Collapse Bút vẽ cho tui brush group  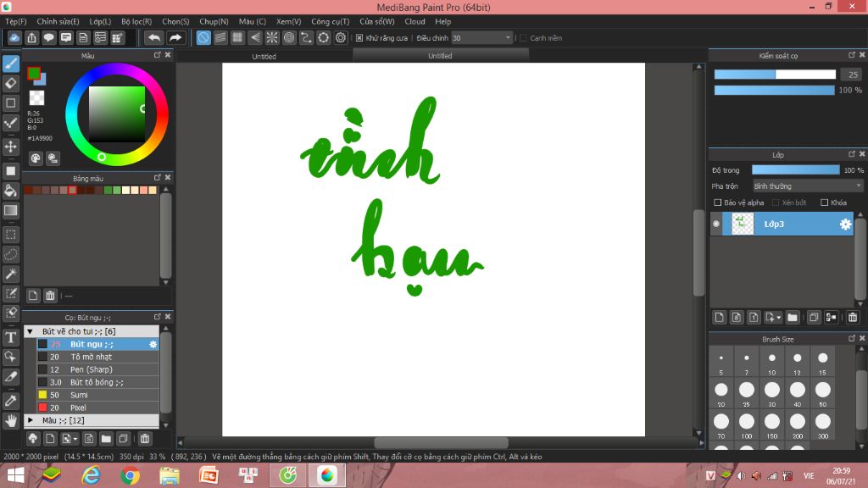point(31,331)
